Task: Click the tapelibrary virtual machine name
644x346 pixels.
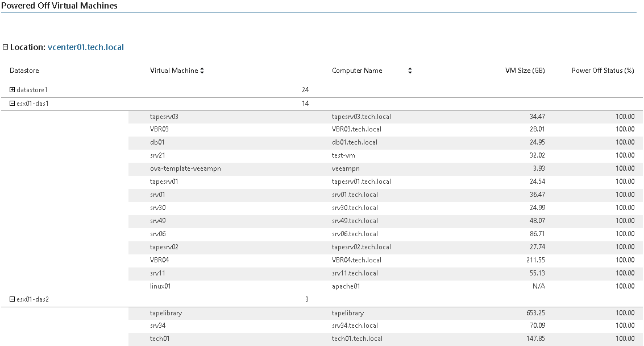Action: point(166,313)
